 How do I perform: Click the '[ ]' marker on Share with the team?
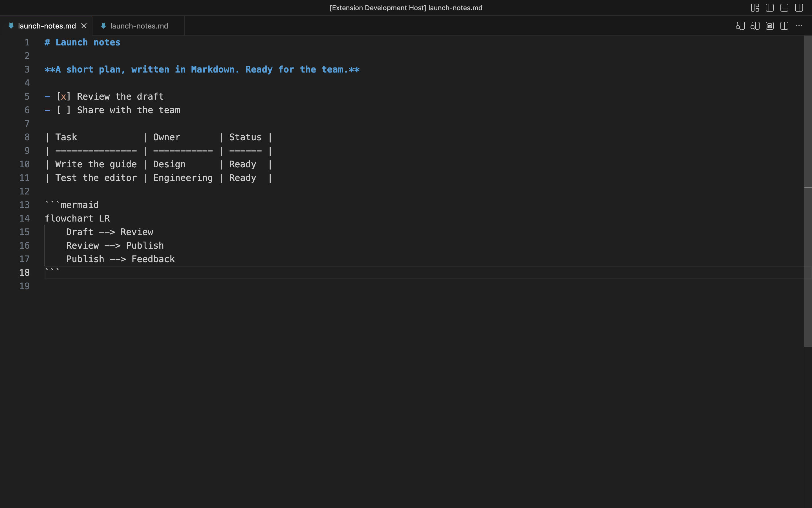pyautogui.click(x=63, y=110)
